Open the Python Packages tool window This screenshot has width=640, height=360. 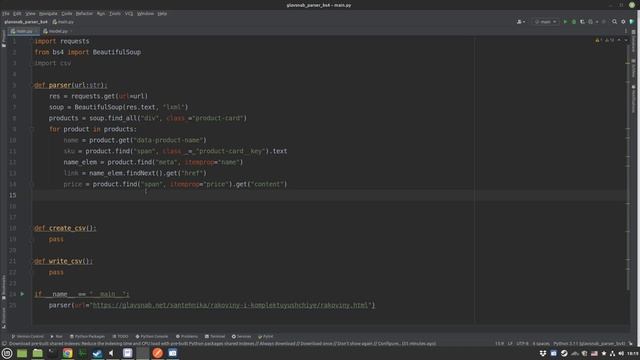coord(87,336)
